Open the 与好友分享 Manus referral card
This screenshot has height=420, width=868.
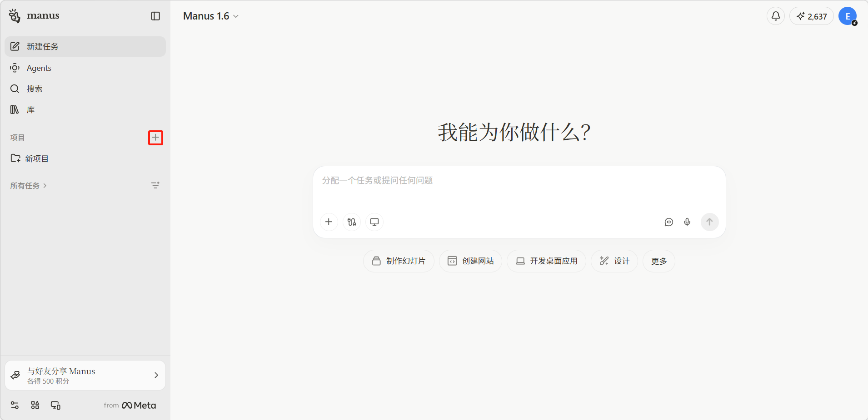click(85, 376)
